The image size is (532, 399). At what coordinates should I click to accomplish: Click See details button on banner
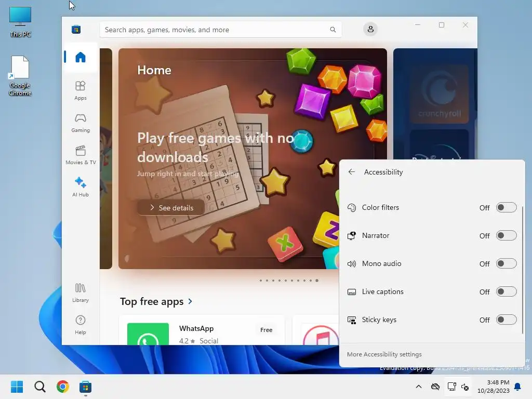point(170,208)
